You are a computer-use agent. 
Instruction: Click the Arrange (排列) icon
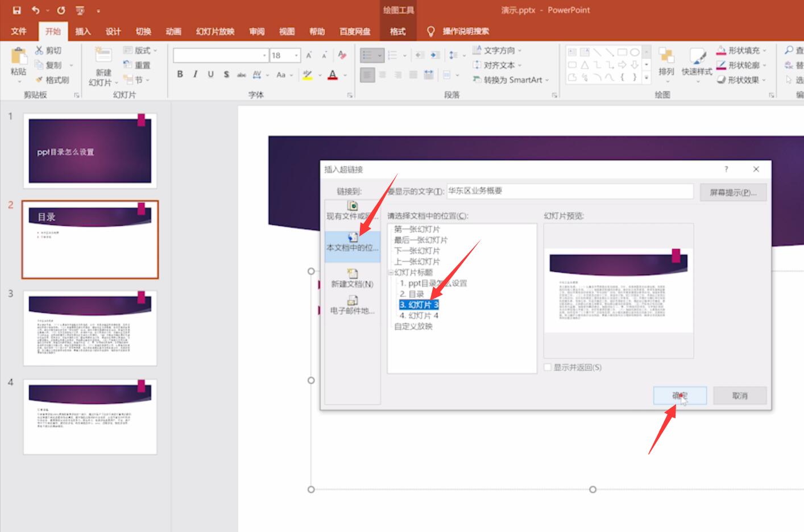(666, 56)
